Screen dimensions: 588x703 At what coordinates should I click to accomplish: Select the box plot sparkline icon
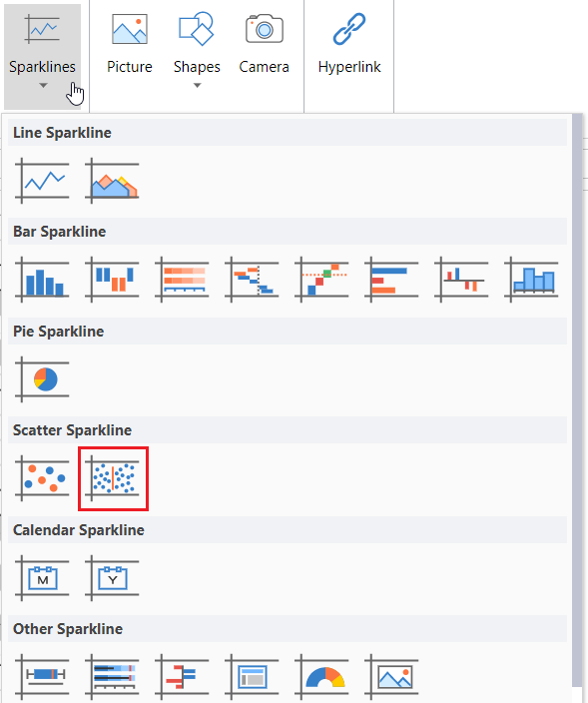tap(42, 677)
